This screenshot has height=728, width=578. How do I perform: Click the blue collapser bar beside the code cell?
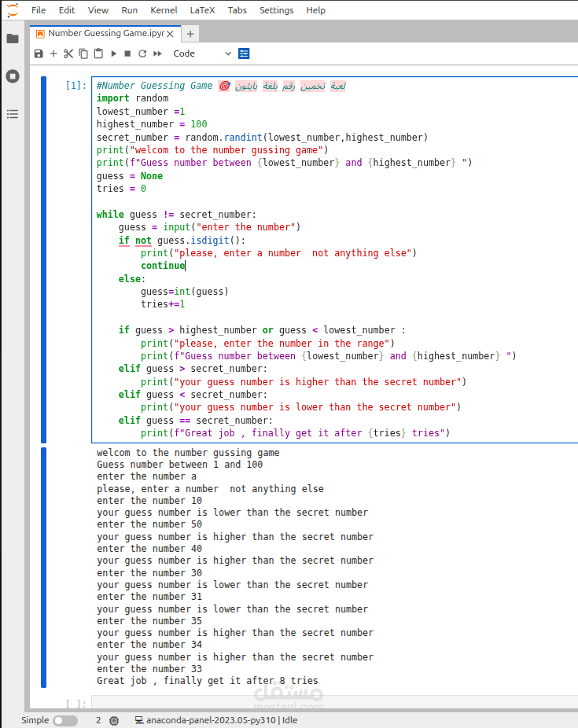point(43,259)
